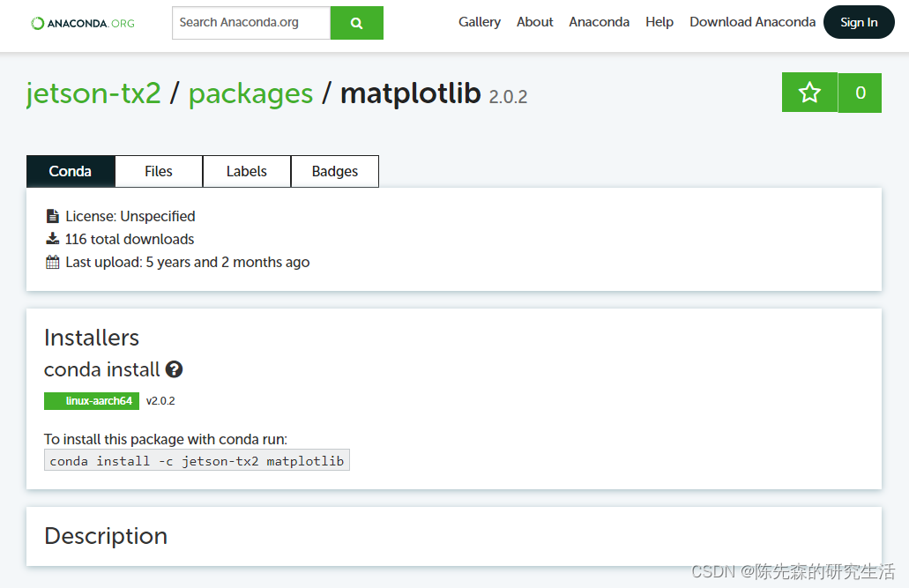
Task: Focus the Search Anaconda.org field
Action: pyautogui.click(x=251, y=23)
